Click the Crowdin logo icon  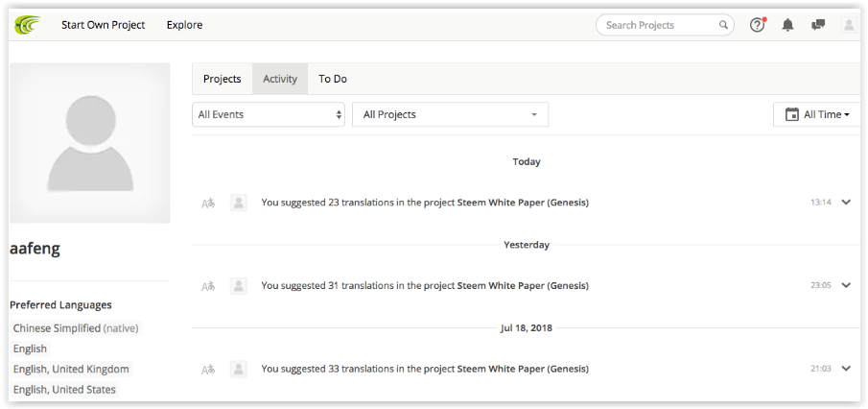[27, 25]
